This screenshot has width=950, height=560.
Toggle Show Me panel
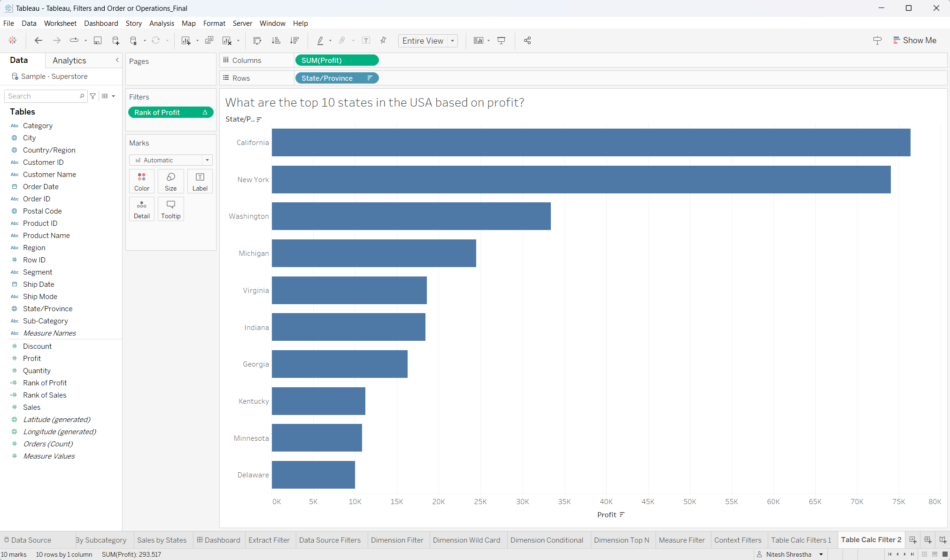pos(914,41)
